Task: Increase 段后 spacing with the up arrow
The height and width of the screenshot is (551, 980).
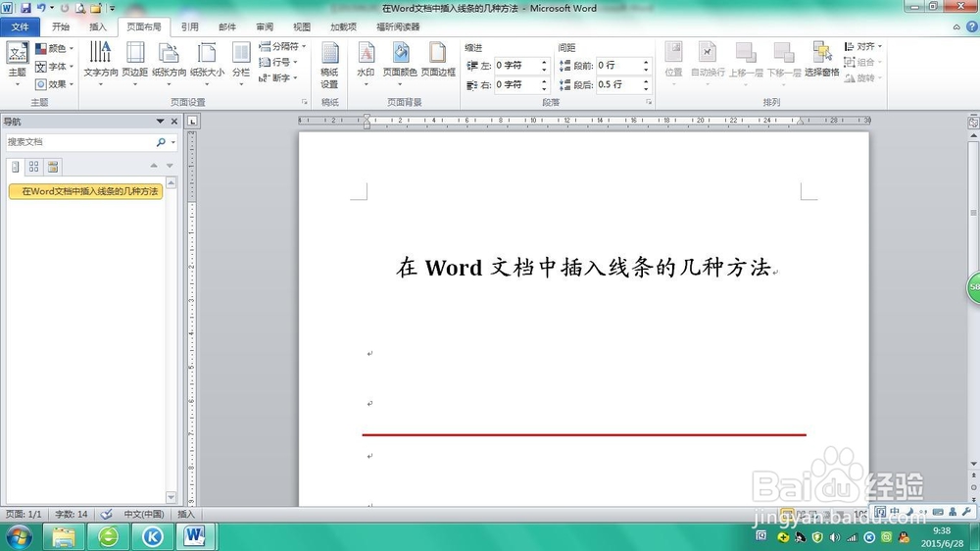Action: click(646, 81)
